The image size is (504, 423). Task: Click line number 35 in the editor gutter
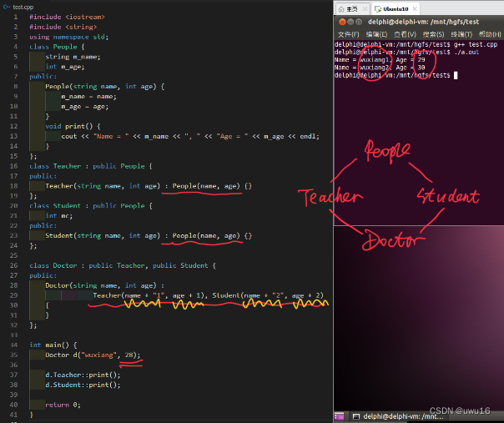tap(14, 355)
